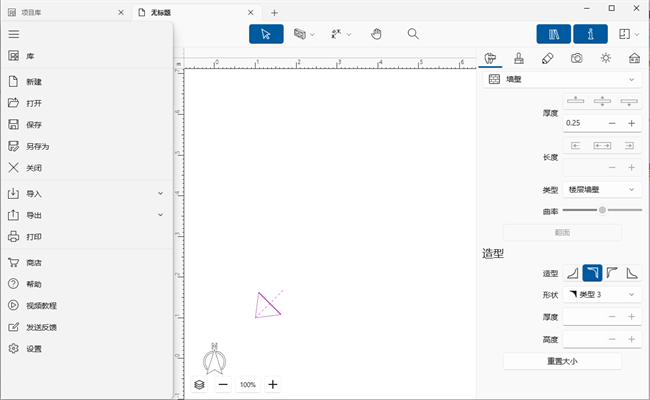The height and width of the screenshot is (400, 650).
Task: Open the object properties inspector tab
Action: point(490,58)
